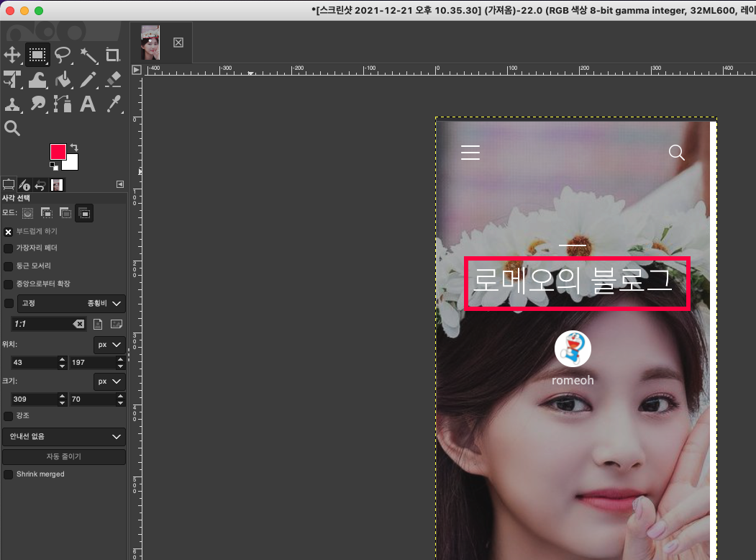Click the stepper arrows on height field 70
756x560 pixels.
pos(121,399)
